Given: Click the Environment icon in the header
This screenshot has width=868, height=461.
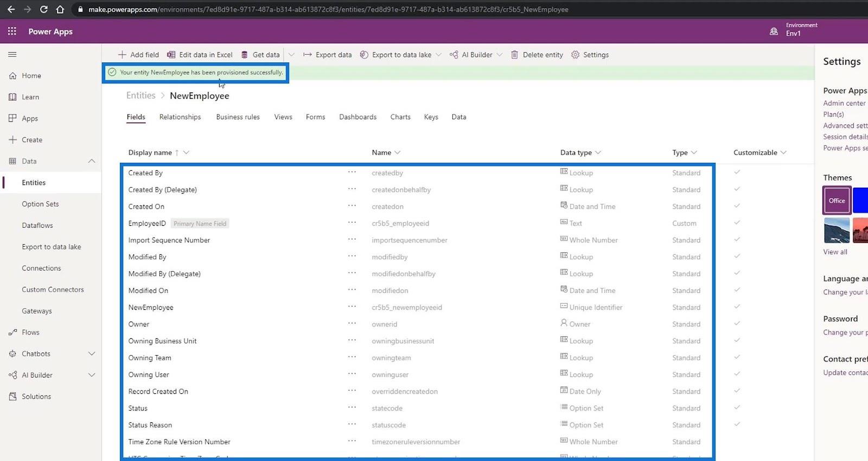Looking at the screenshot, I should click(774, 31).
